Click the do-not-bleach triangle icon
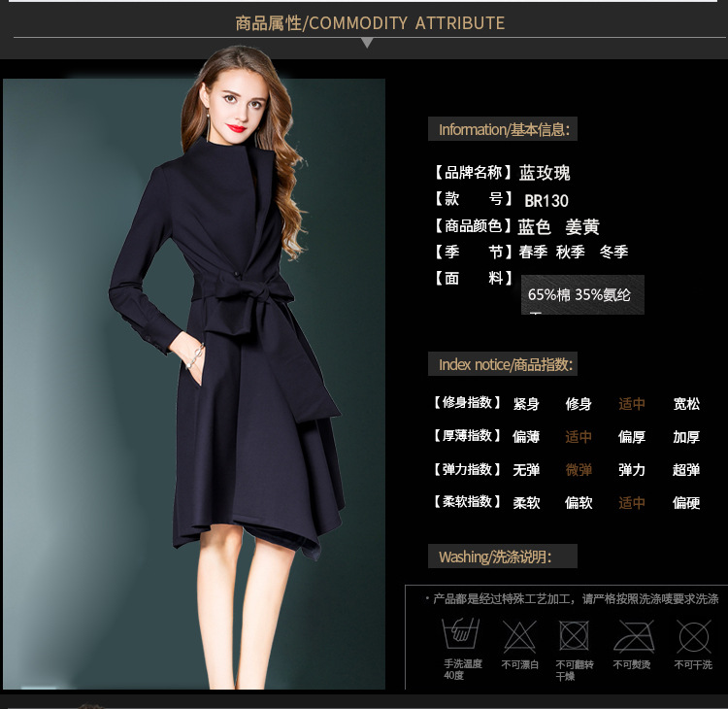The height and width of the screenshot is (709, 728). pos(519,636)
